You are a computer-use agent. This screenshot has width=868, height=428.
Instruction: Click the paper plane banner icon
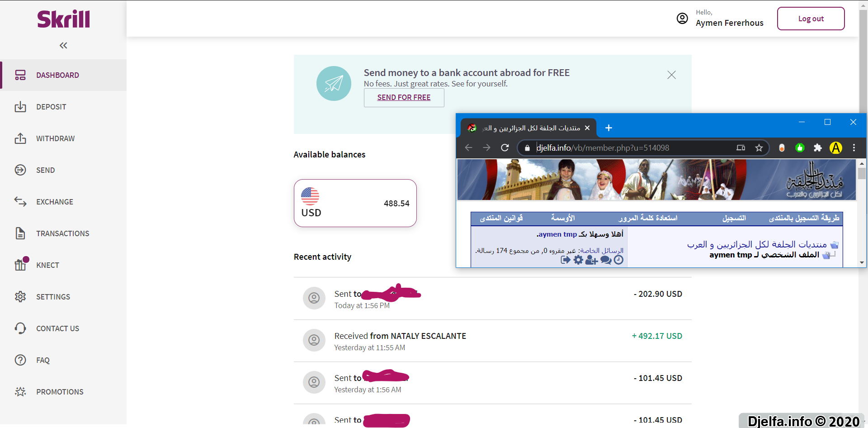tap(334, 84)
